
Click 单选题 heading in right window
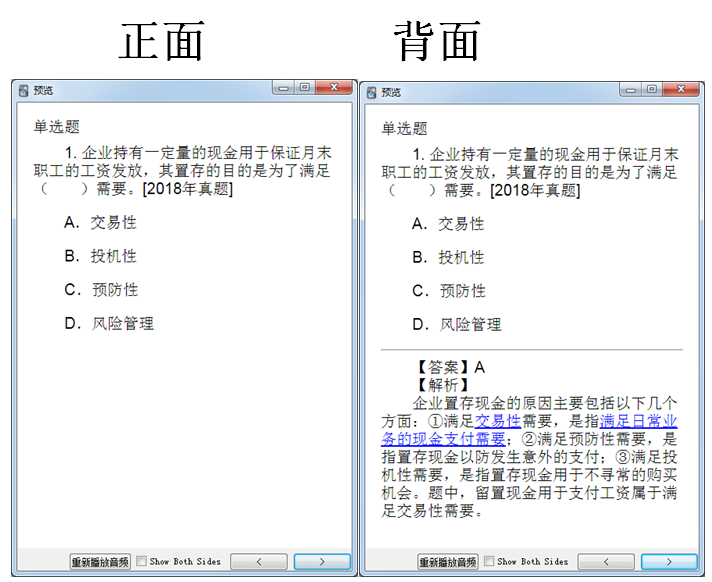click(404, 128)
